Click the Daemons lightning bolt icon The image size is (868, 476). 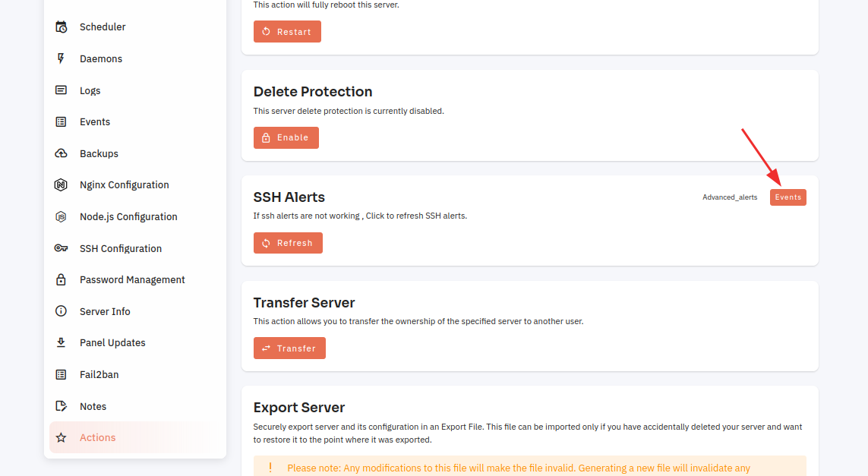coord(61,58)
